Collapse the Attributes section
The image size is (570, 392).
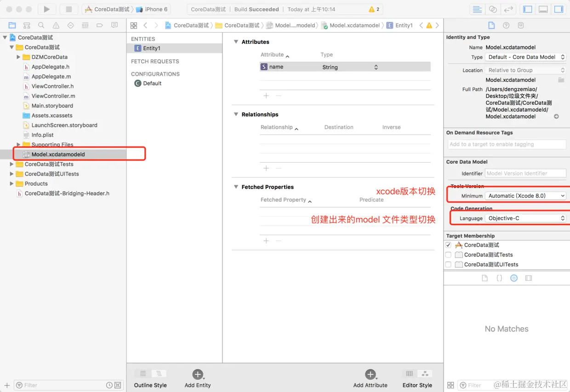tap(236, 42)
